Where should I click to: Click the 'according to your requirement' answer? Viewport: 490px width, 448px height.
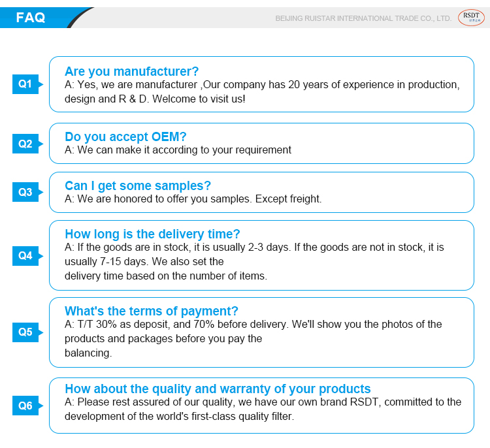[178, 150]
